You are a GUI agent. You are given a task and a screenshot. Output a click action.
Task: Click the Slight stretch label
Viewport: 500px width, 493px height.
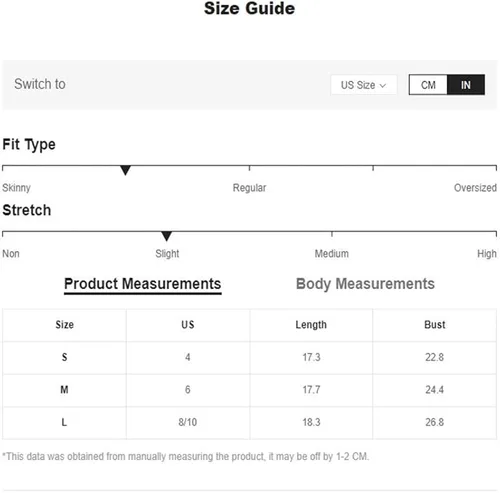tap(167, 254)
